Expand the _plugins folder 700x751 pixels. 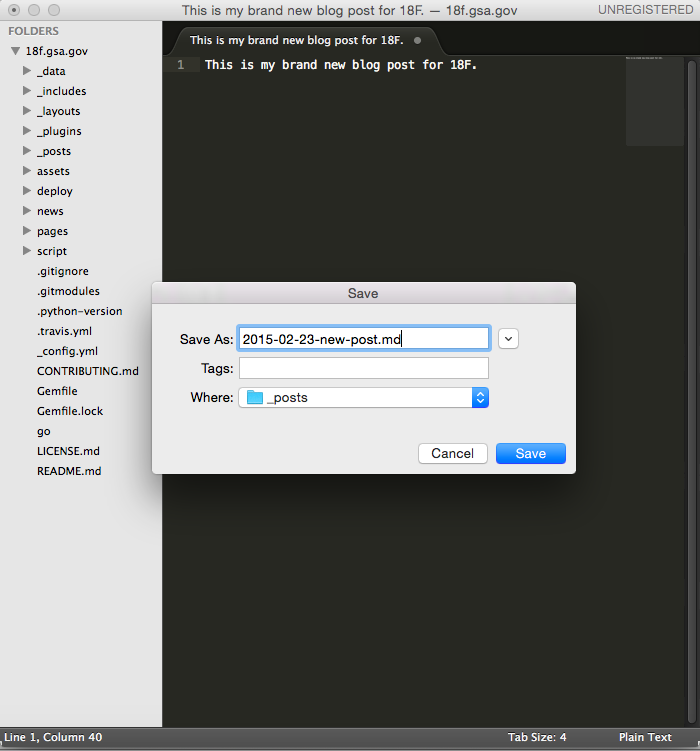point(27,131)
